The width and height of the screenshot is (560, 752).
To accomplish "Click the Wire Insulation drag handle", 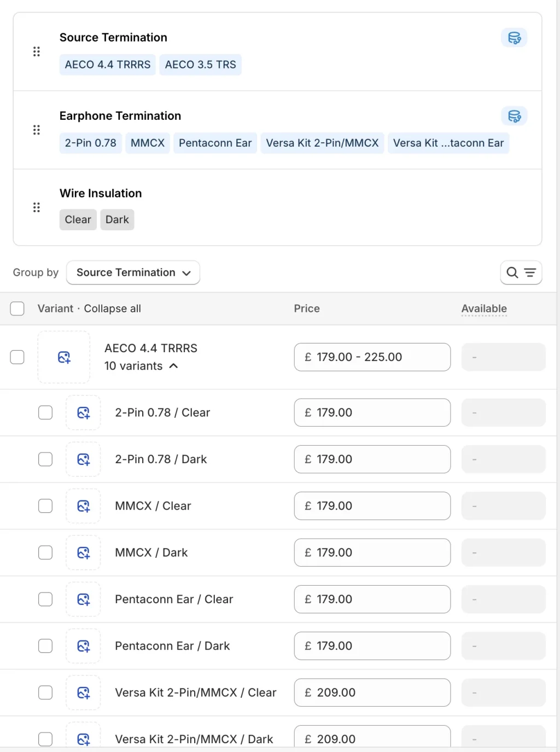I will click(37, 207).
